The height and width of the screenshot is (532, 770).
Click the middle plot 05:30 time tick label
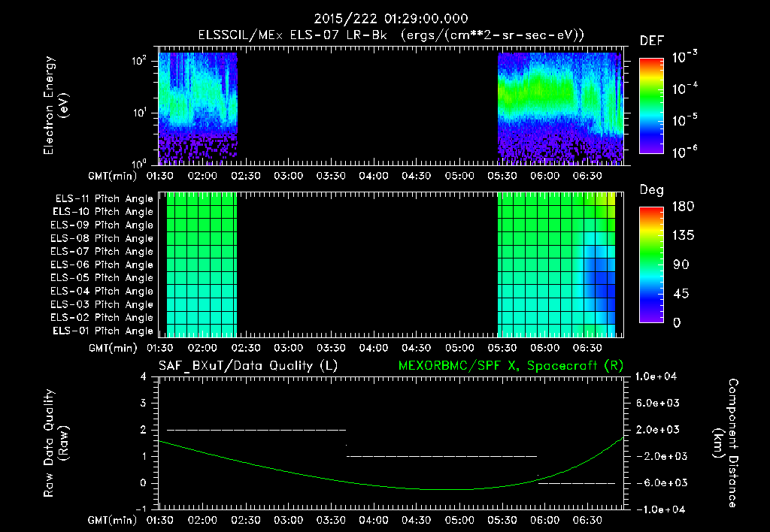(x=502, y=348)
